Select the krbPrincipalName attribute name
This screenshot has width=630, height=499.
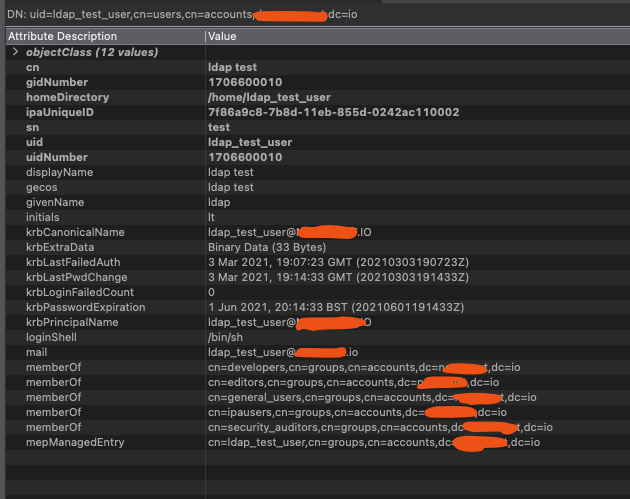(72, 322)
